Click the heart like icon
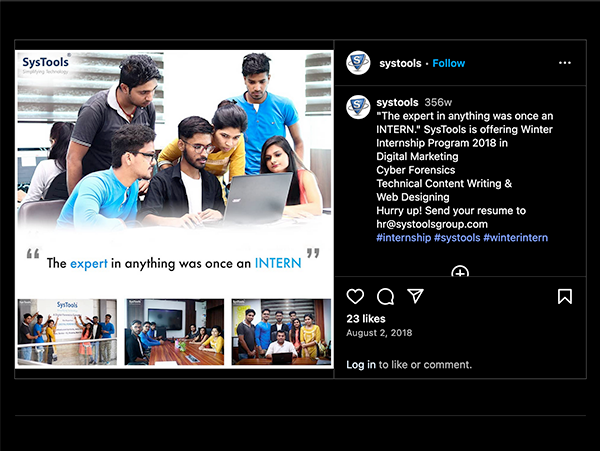The width and height of the screenshot is (600, 451). [355, 296]
